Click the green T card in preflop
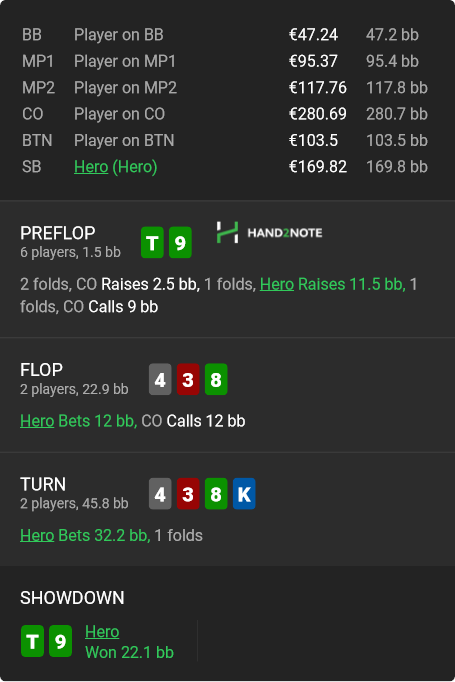Viewport: 455px width, 682px height. point(152,243)
